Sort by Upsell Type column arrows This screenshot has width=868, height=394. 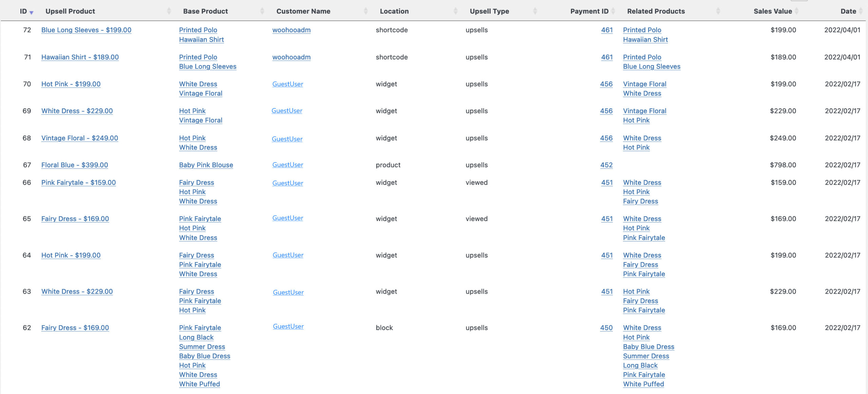point(535,11)
